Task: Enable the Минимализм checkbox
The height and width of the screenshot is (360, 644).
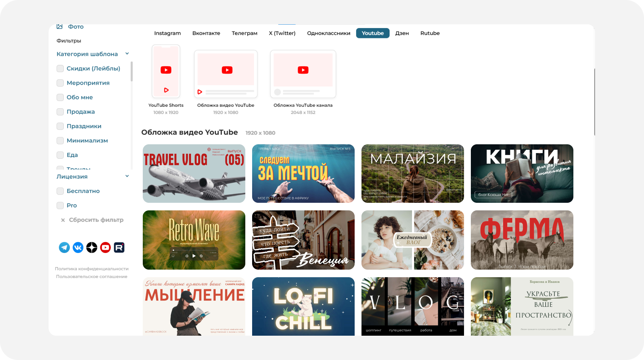Action: pos(60,141)
